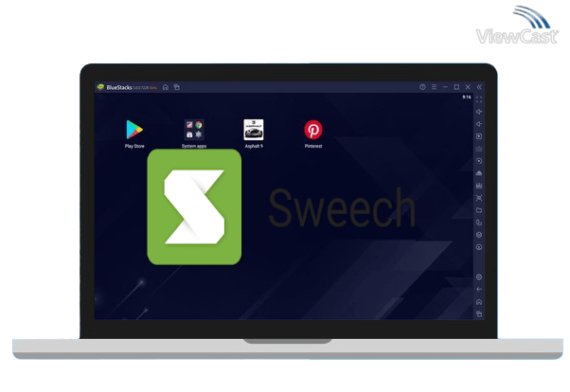This screenshot has width=570, height=392.
Task: Open recent apps icon at sidebar bottom
Action: coord(479,313)
